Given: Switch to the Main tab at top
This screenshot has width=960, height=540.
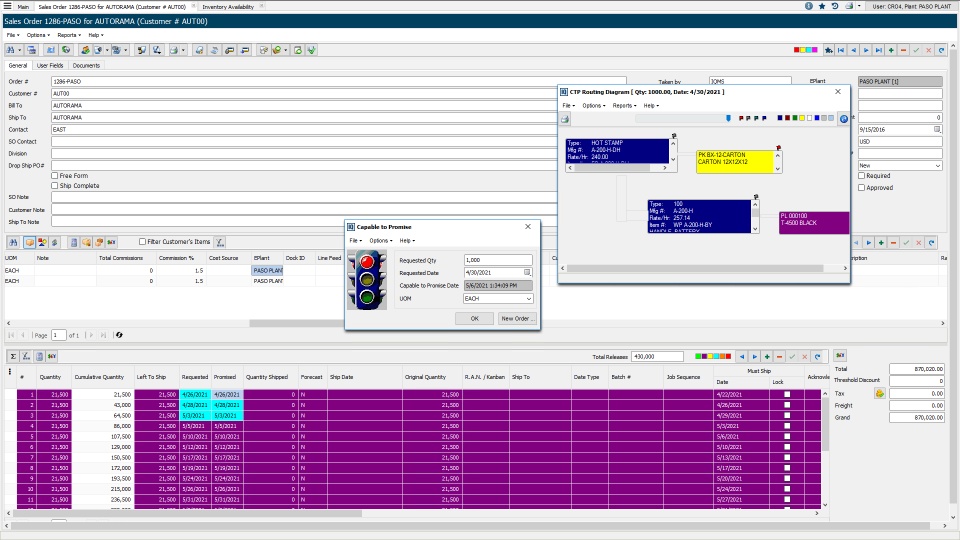Looking at the screenshot, I should pos(23,7).
